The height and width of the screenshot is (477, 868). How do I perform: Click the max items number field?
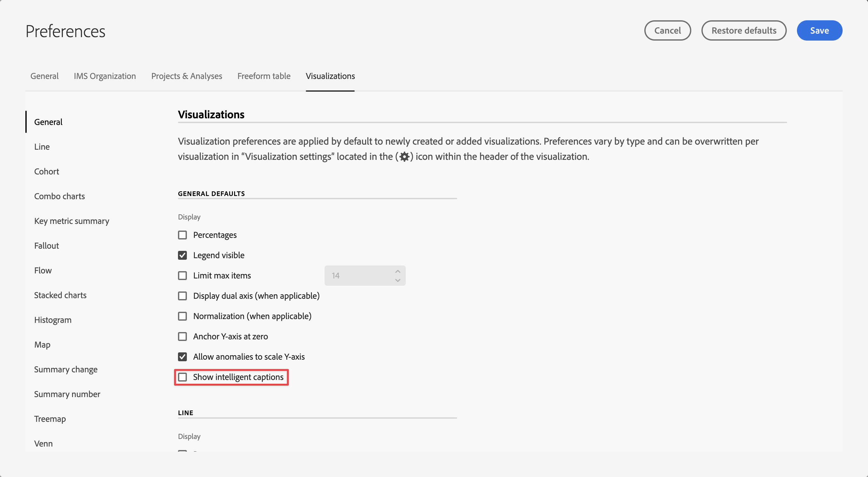[357, 276]
